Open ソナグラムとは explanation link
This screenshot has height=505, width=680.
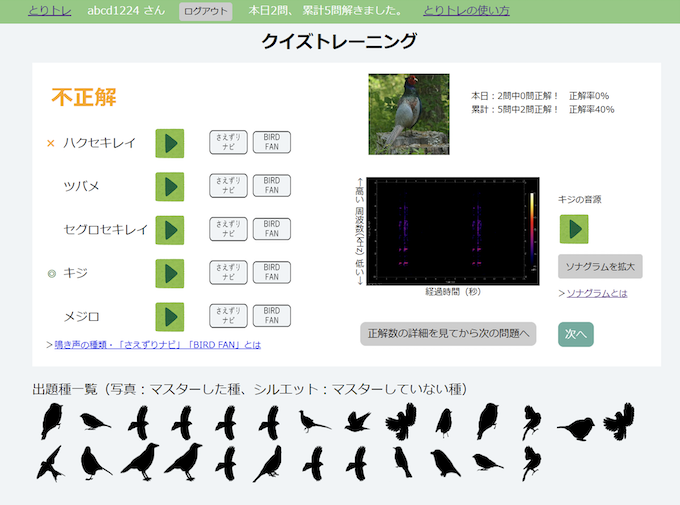click(x=597, y=293)
